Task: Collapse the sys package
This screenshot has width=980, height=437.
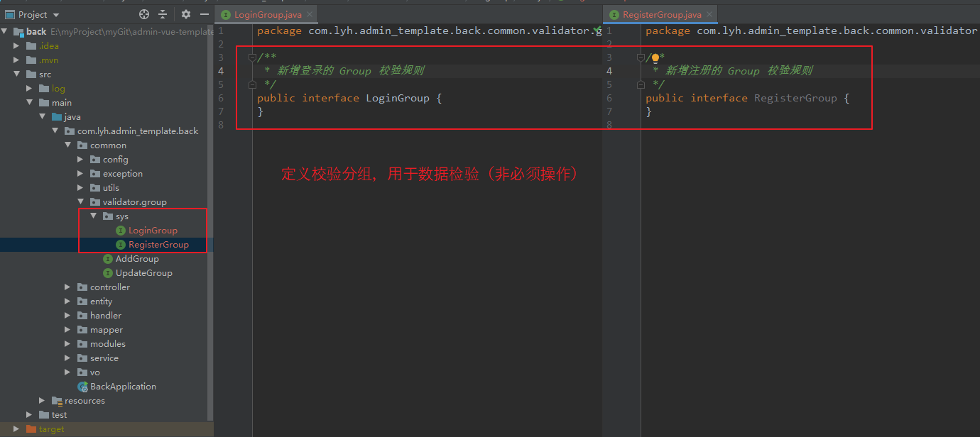Action: point(93,216)
